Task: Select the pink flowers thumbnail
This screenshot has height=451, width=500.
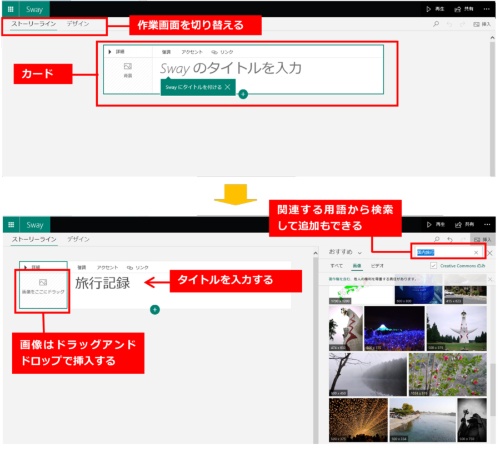Action: tap(448, 375)
